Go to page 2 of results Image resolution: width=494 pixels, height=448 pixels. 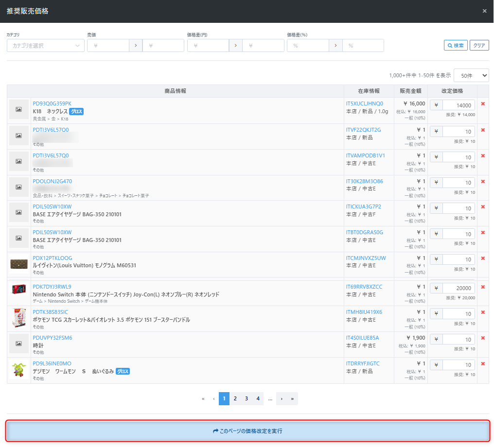235,398
